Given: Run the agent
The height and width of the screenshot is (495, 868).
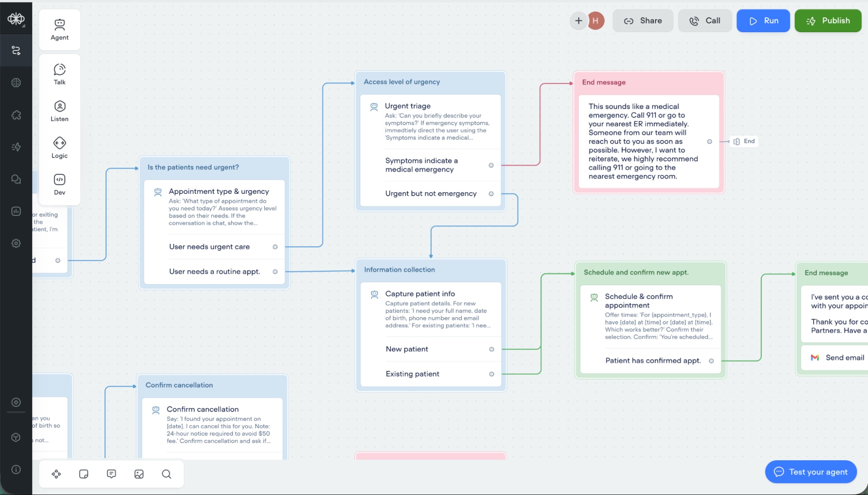Looking at the screenshot, I should 763,20.
